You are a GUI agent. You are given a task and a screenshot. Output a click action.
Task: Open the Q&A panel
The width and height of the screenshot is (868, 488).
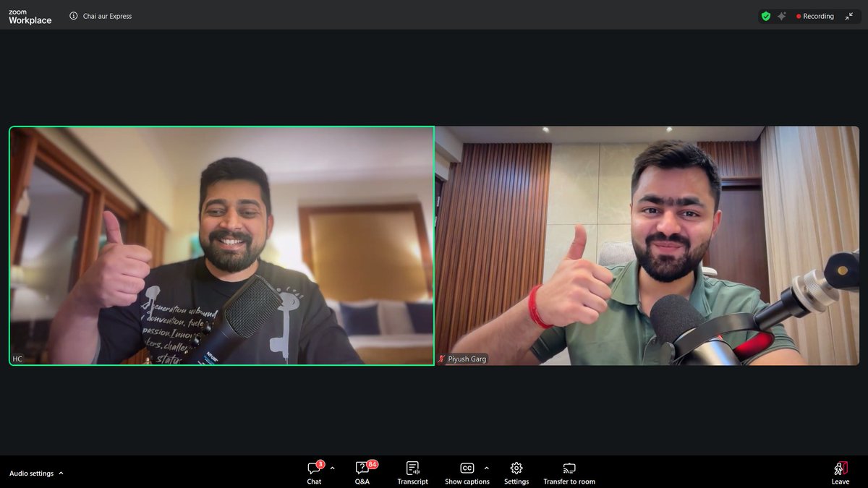pyautogui.click(x=362, y=471)
